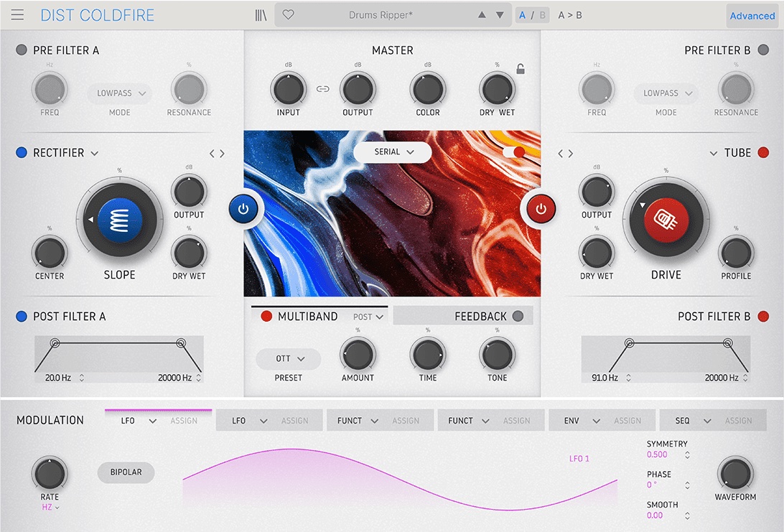Screen dimensions: 784x532
Task: Mark the current preset as favorite
Action: tap(287, 14)
